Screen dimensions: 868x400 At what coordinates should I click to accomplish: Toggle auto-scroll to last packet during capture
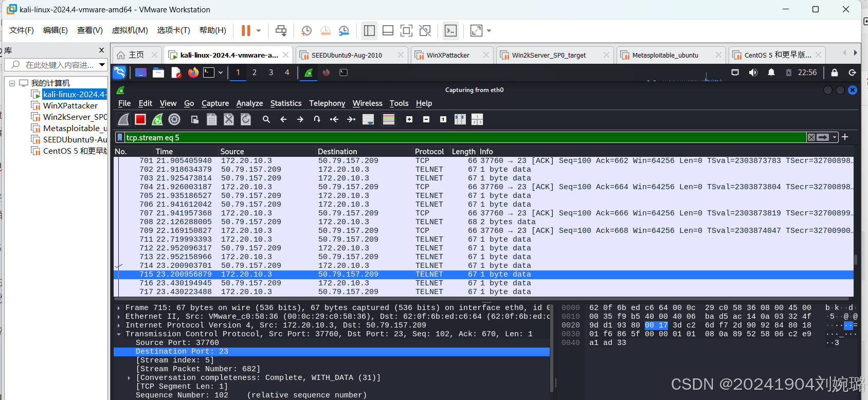coord(368,119)
